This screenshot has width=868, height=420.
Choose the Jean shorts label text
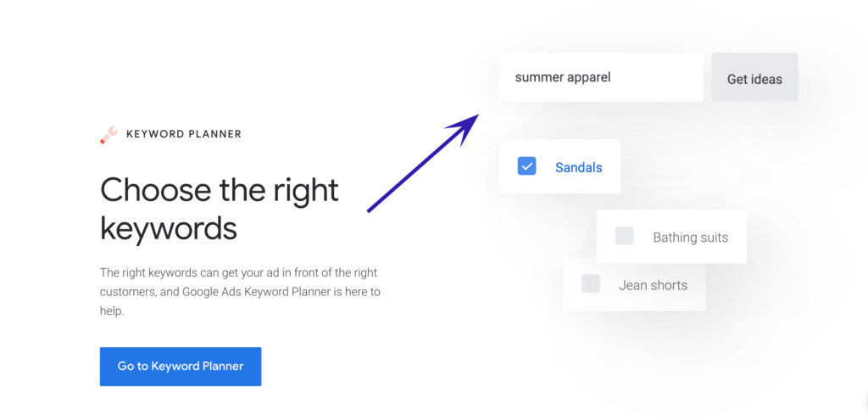pos(653,285)
